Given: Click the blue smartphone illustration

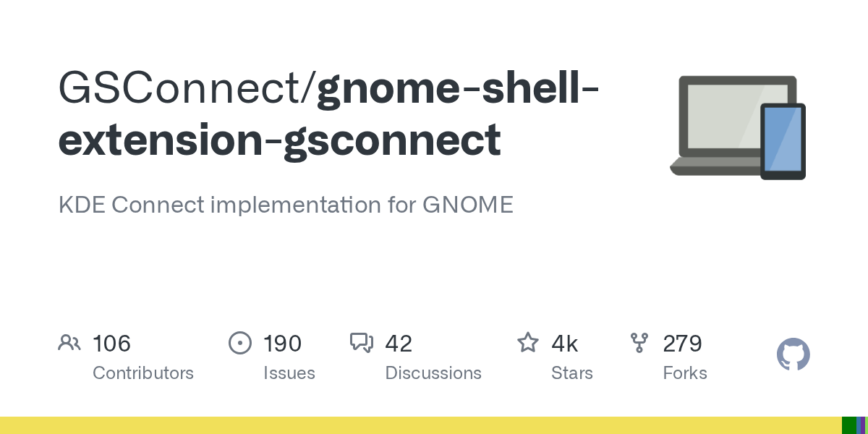Looking at the screenshot, I should click(783, 141).
